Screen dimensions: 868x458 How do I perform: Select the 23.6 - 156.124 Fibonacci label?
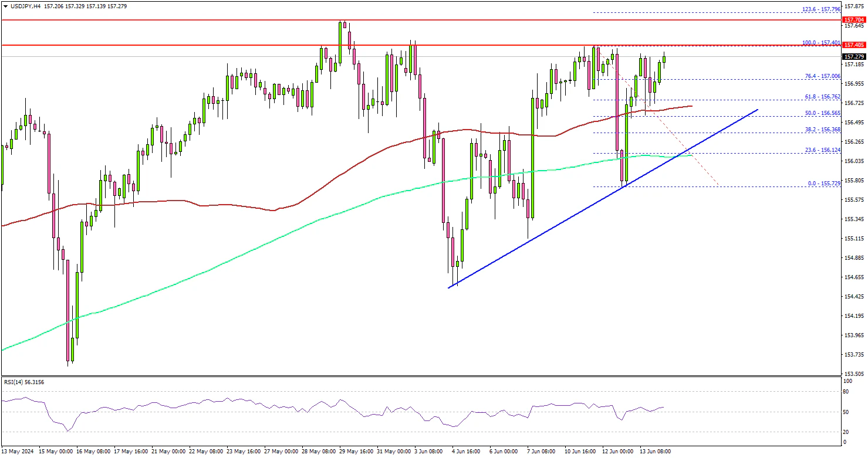pos(822,150)
